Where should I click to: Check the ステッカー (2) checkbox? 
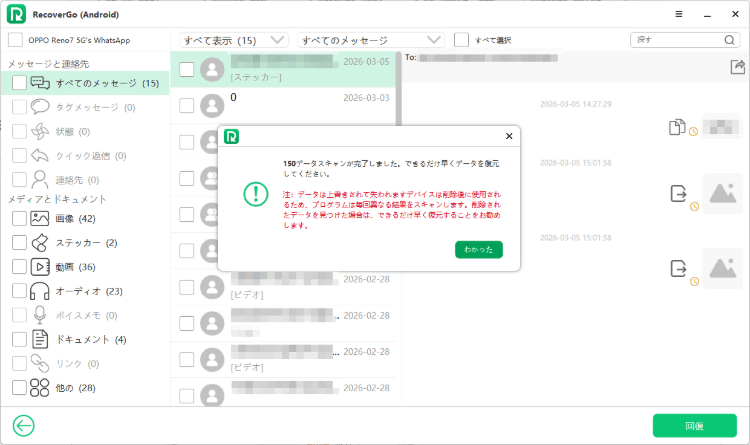pyautogui.click(x=19, y=242)
